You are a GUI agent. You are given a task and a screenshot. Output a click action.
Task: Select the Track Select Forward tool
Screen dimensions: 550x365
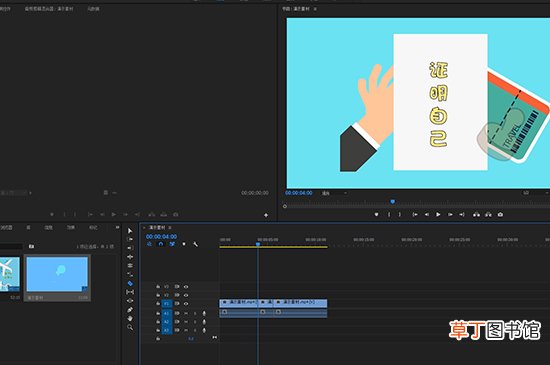(x=130, y=239)
